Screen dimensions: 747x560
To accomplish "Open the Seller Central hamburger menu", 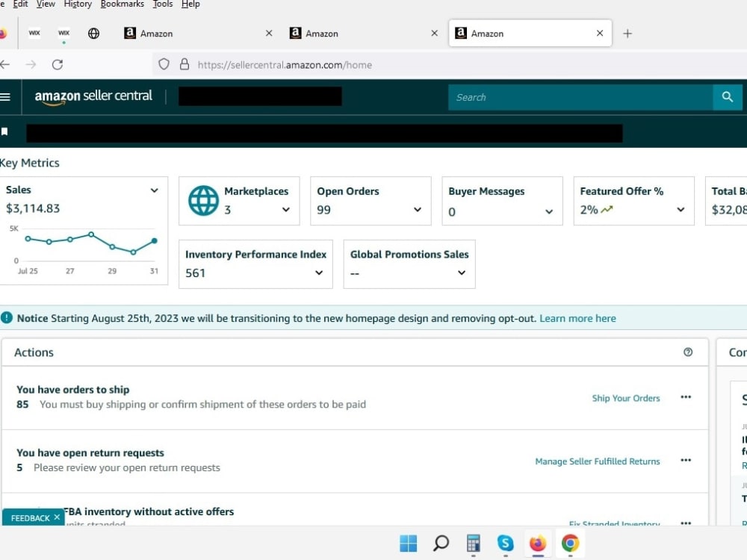I will tap(5, 97).
